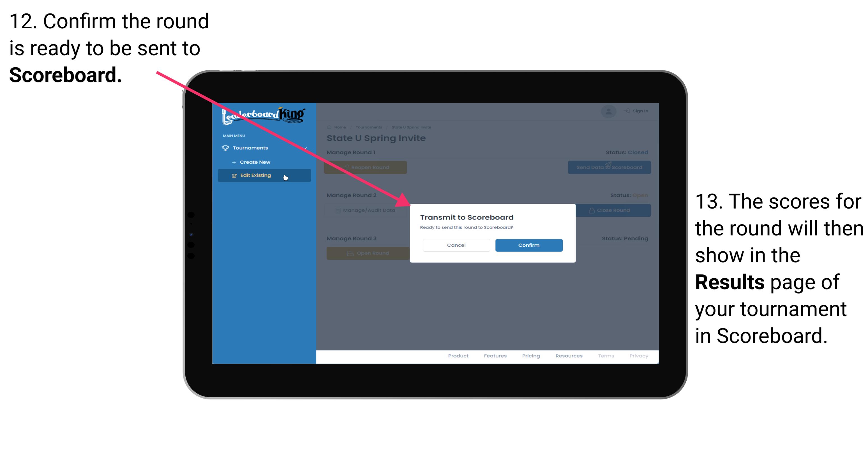The image size is (868, 467).
Task: Click the Edit Existing pencil icon
Action: 234,175
